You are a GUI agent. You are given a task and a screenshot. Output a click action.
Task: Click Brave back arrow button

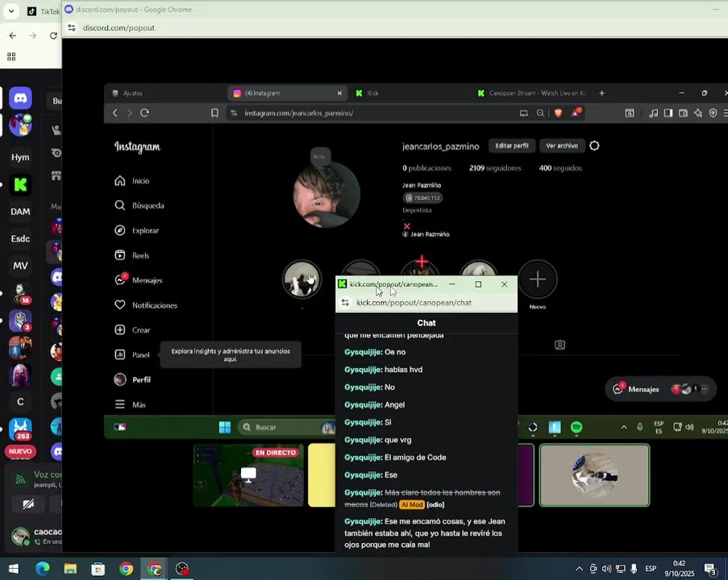pos(115,113)
